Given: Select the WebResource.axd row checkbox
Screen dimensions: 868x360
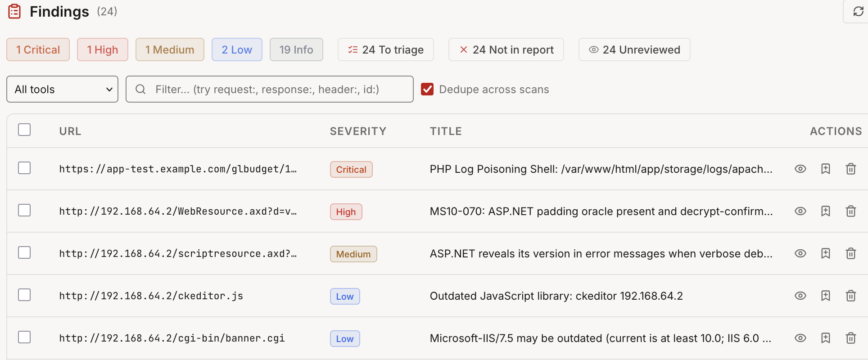Looking at the screenshot, I should click(24, 210).
